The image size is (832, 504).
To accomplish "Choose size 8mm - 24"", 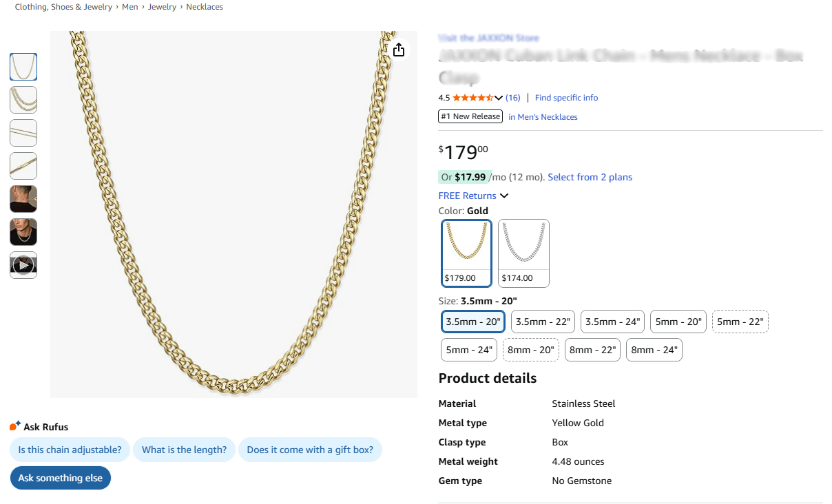I will (x=654, y=350).
